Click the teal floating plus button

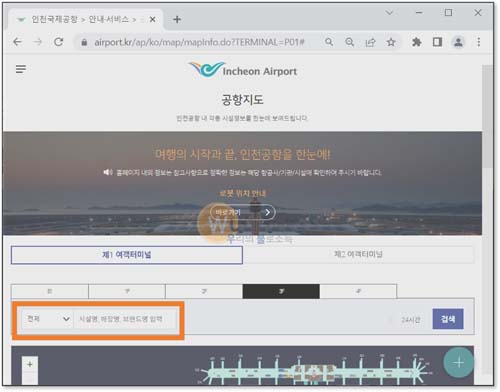459,363
